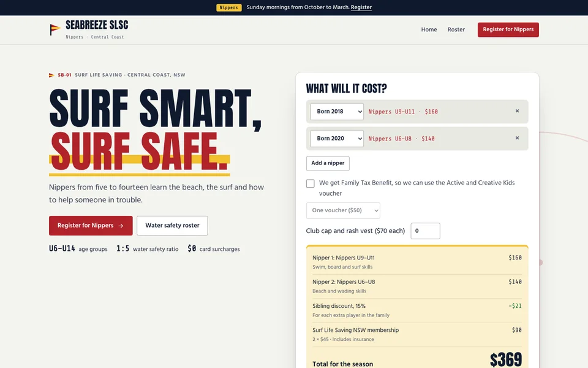Click the 'Sibling discount, 15%' line
Screen dimensions: 588x368
point(339,306)
